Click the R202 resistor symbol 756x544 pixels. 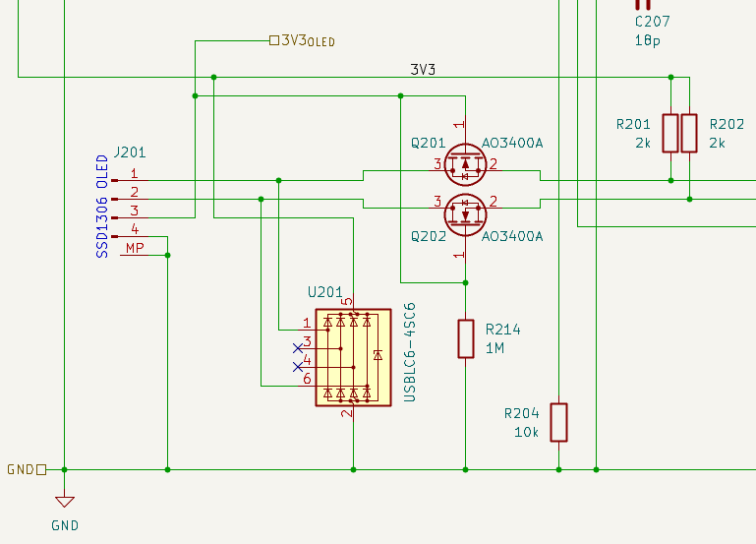point(689,133)
